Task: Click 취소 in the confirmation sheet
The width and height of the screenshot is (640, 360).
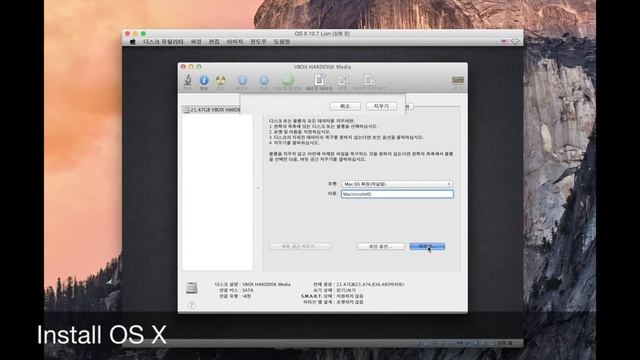Action: point(345,106)
